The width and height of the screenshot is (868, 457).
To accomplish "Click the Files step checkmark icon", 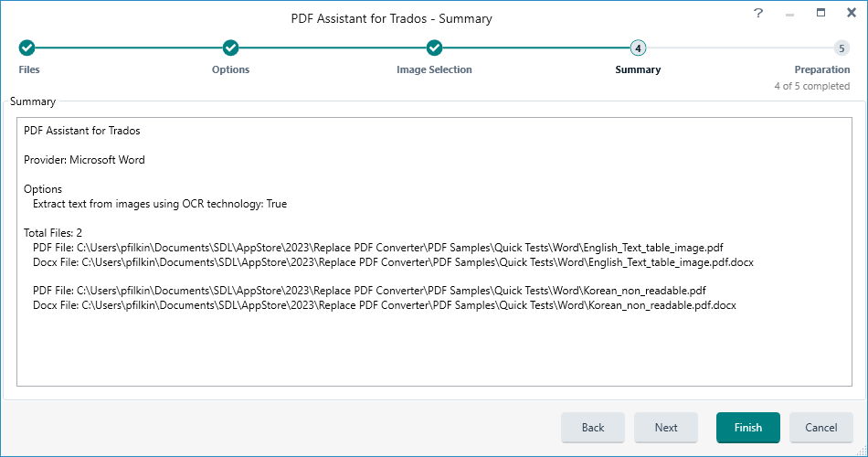I will point(26,48).
